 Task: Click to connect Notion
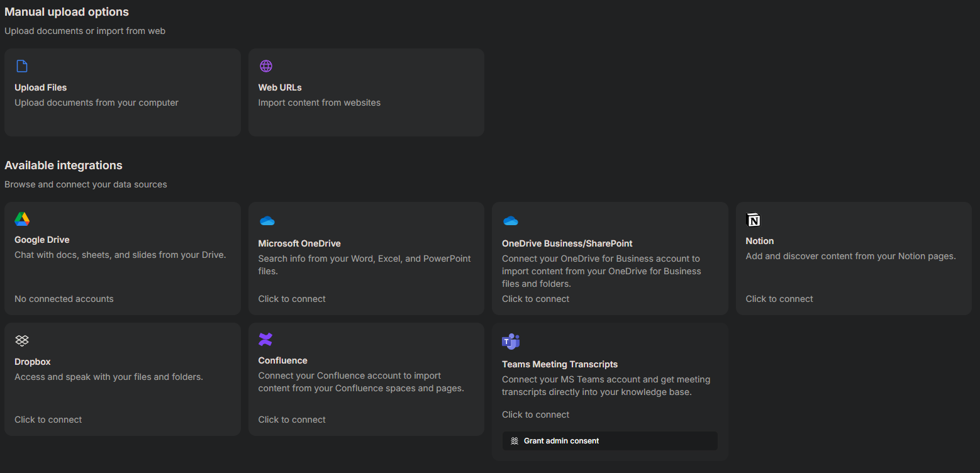click(779, 299)
